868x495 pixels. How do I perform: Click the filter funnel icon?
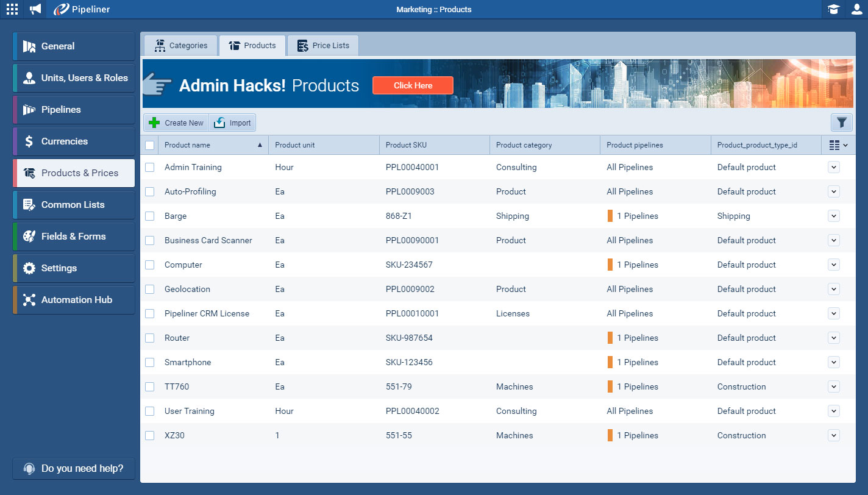[x=841, y=122]
